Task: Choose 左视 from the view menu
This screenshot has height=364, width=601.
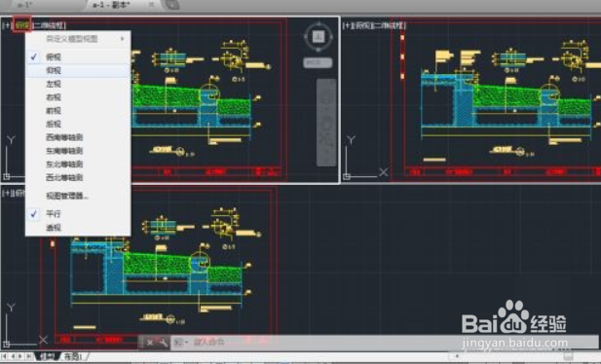Action: [78, 84]
